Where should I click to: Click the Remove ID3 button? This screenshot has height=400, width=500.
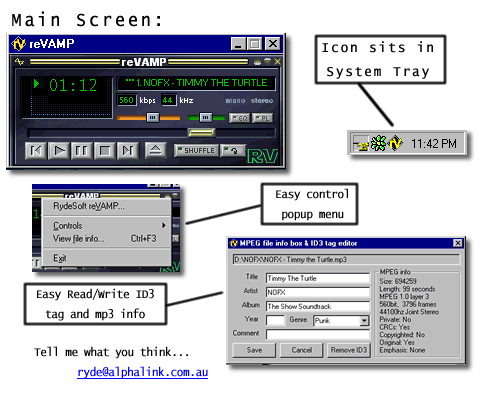348,350
